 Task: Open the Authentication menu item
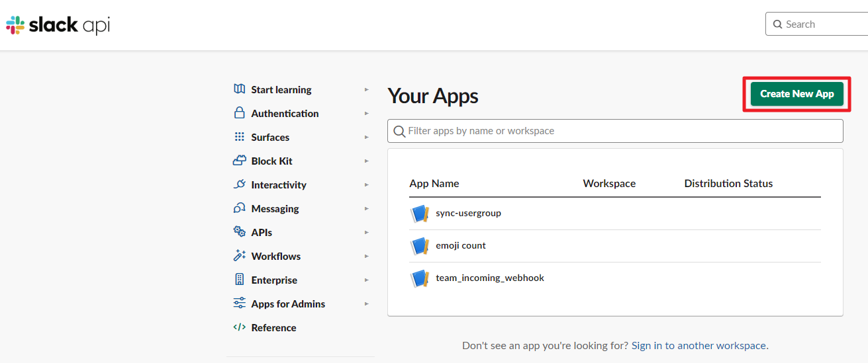click(x=285, y=113)
